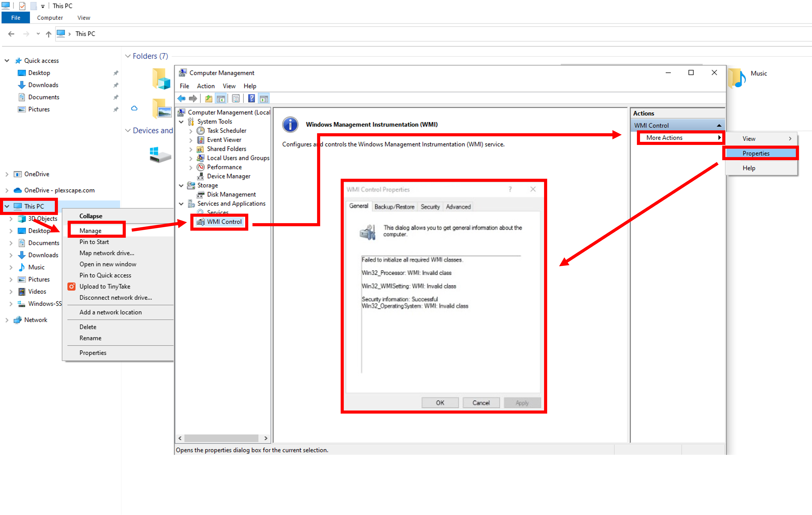The height and width of the screenshot is (515, 812).
Task: Click the Network icon in navigation pane
Action: pos(17,320)
